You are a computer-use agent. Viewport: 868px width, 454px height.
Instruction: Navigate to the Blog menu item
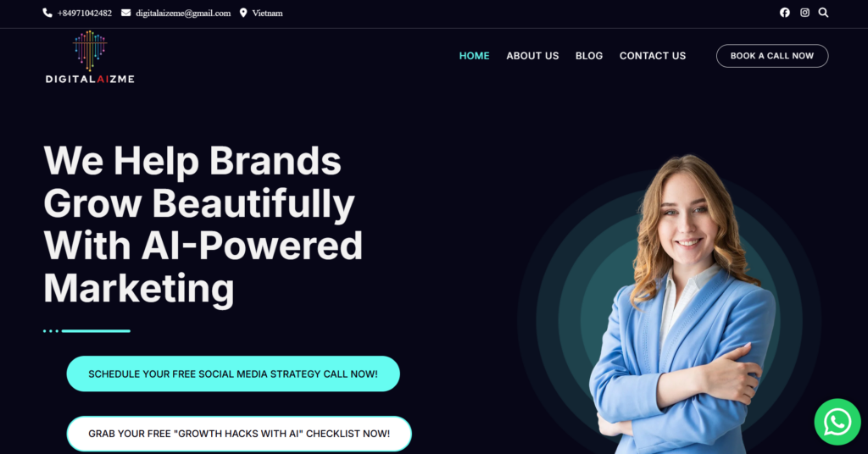[x=589, y=56]
